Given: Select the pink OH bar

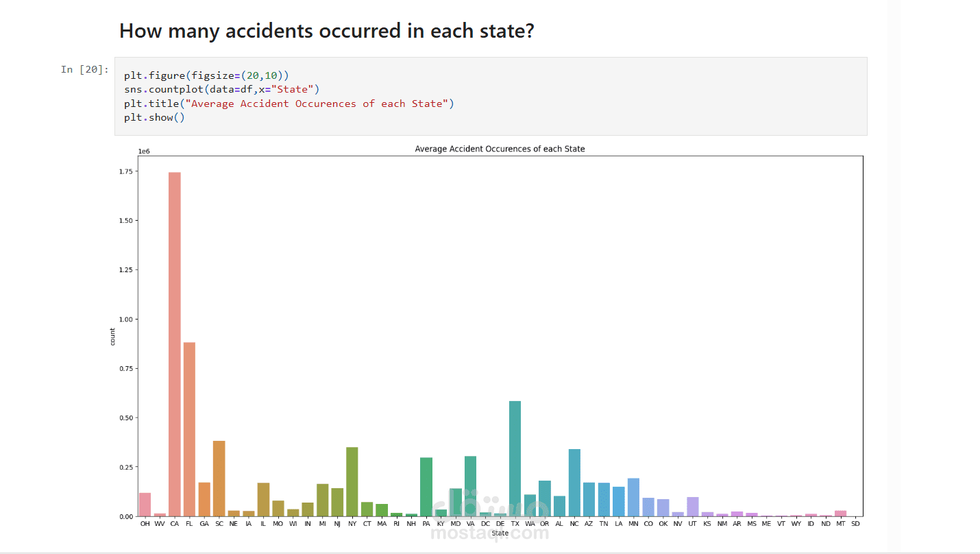Looking at the screenshot, I should pos(145,504).
